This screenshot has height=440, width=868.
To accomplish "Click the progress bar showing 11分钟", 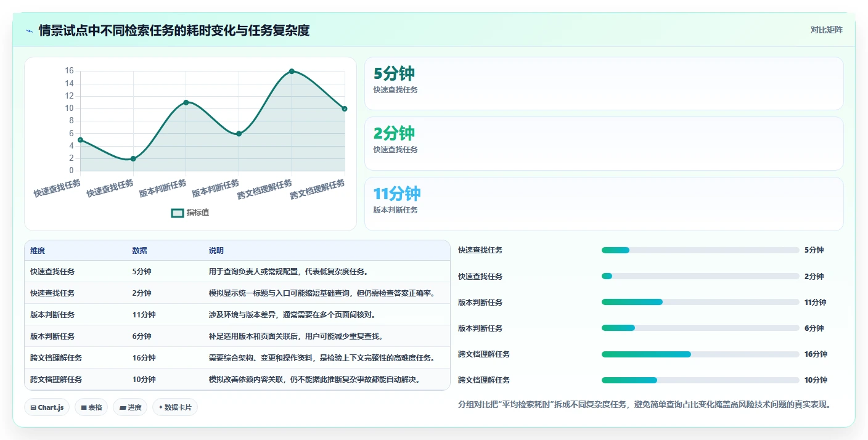I will click(x=700, y=302).
